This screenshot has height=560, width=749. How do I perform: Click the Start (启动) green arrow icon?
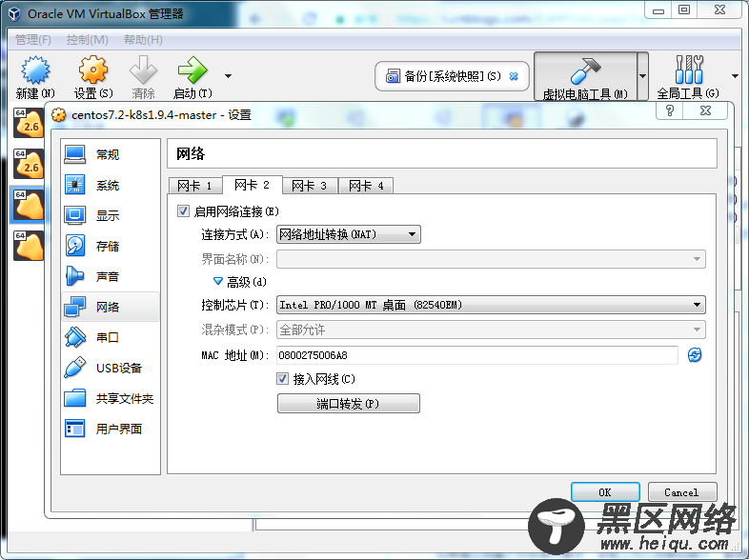coord(192,70)
